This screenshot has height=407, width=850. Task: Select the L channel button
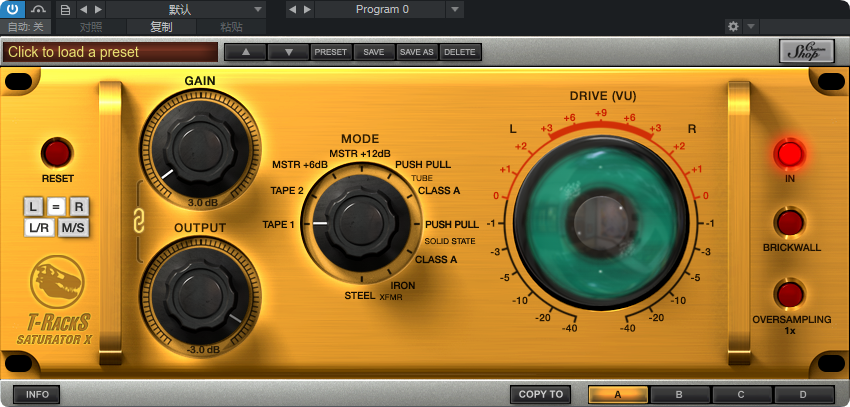coord(33,206)
